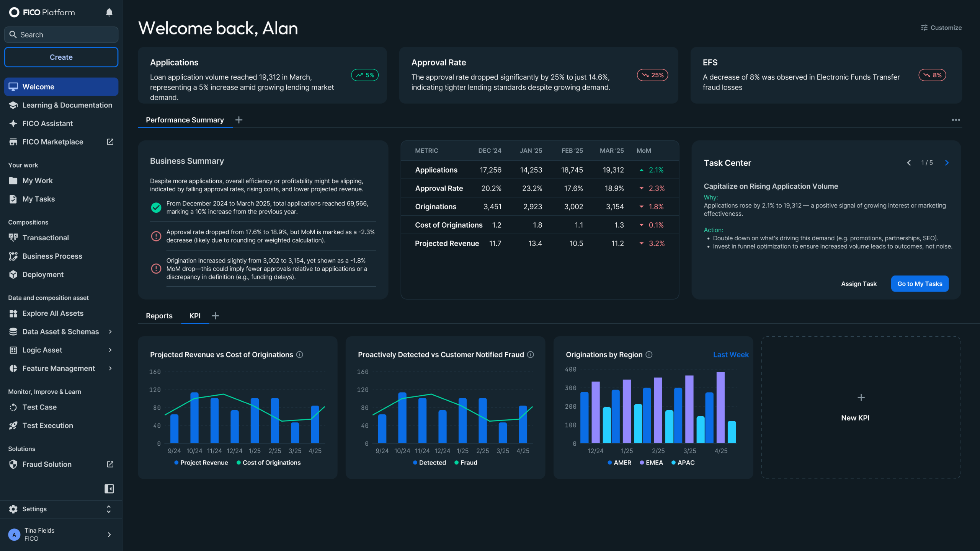Image resolution: width=980 pixels, height=551 pixels.
Task: Open the Last Week period selector
Action: pos(731,355)
